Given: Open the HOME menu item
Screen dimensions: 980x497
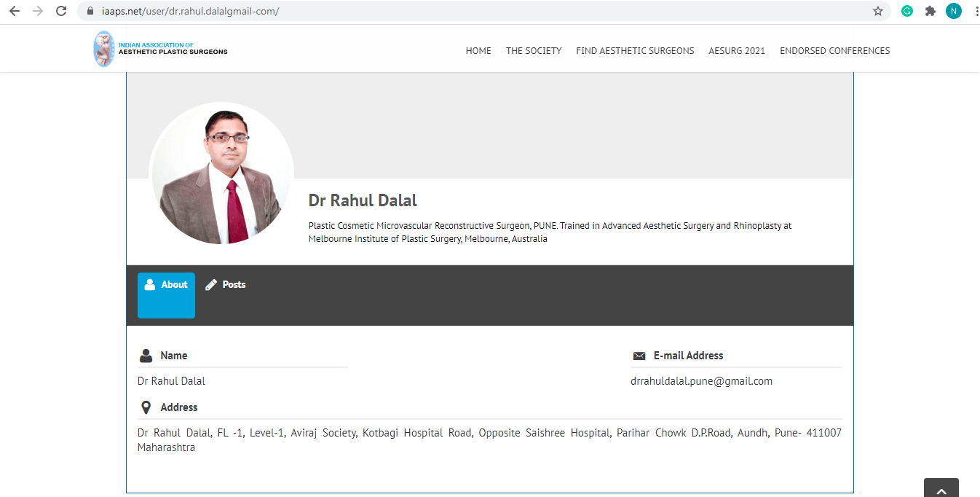Looking at the screenshot, I should [x=478, y=51].
